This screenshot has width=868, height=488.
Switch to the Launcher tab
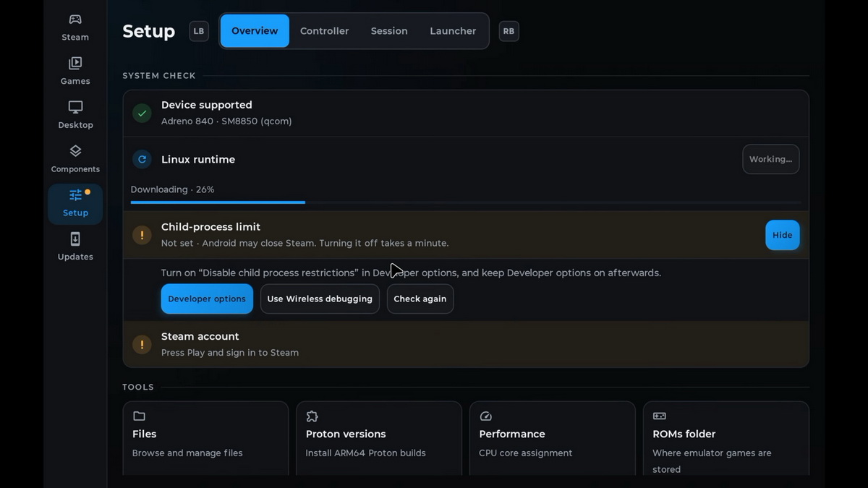(x=453, y=31)
